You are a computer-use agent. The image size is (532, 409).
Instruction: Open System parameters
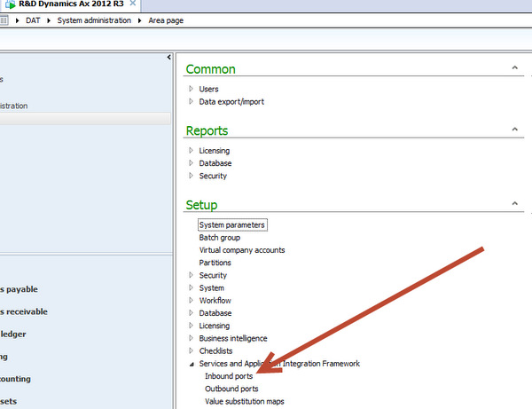click(232, 224)
